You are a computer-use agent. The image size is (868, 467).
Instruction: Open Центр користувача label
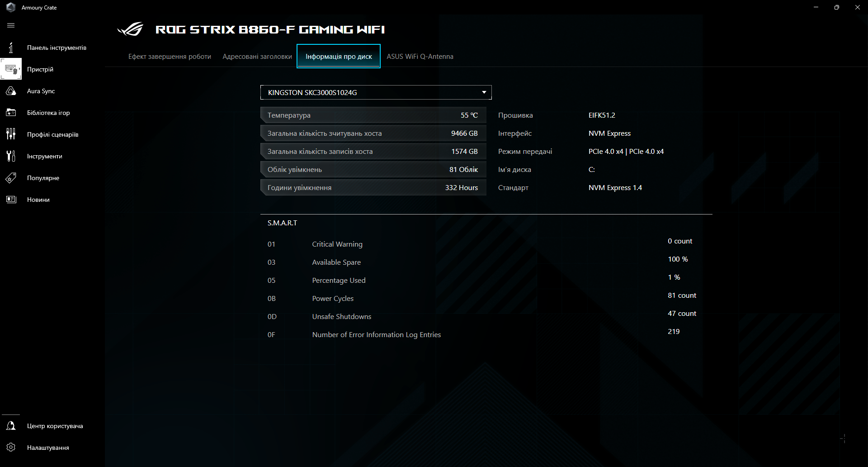(55, 426)
